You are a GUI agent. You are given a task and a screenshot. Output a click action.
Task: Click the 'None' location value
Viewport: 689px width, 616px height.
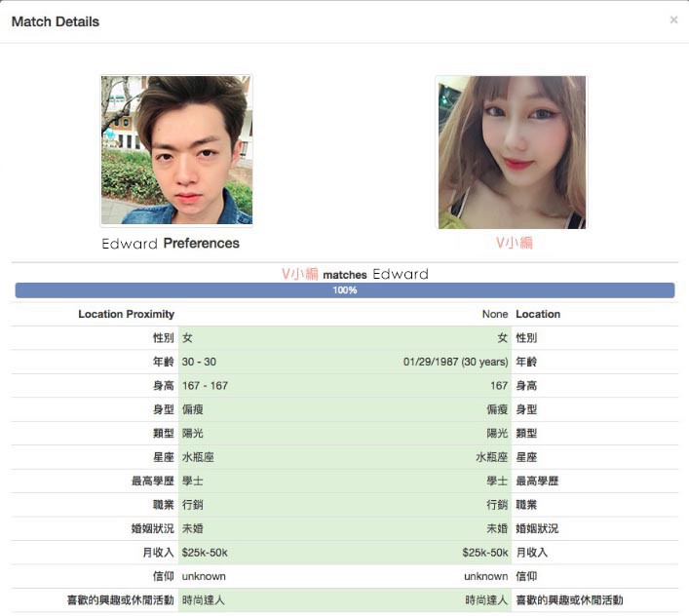point(495,314)
